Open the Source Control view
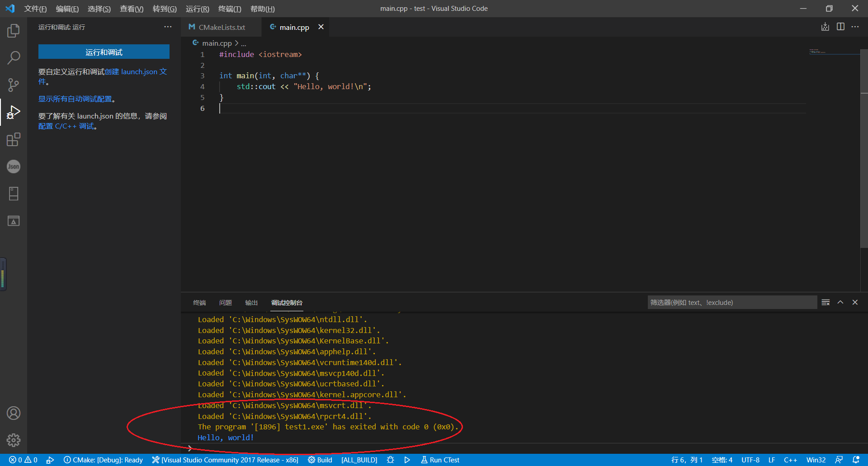868x466 pixels. [x=14, y=85]
